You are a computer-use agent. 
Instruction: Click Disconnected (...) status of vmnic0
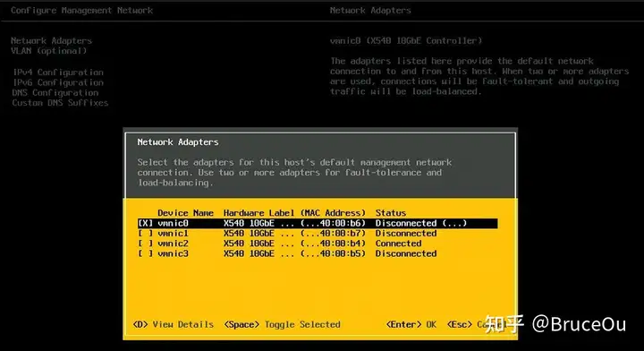pyautogui.click(x=421, y=223)
